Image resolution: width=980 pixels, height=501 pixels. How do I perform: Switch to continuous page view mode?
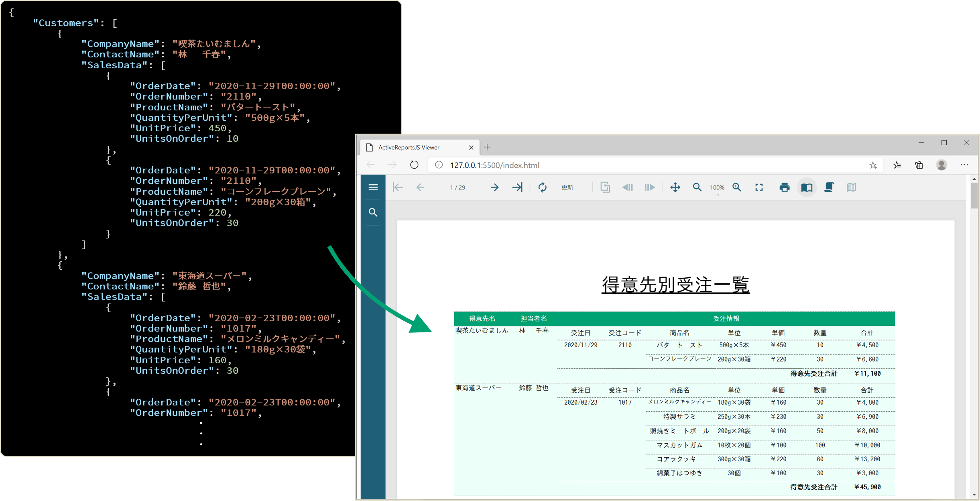829,187
